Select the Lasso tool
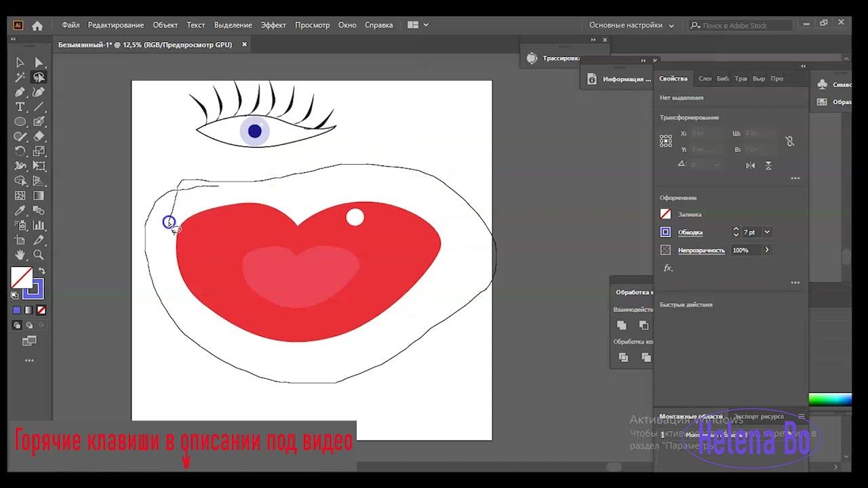868x488 pixels. point(39,77)
